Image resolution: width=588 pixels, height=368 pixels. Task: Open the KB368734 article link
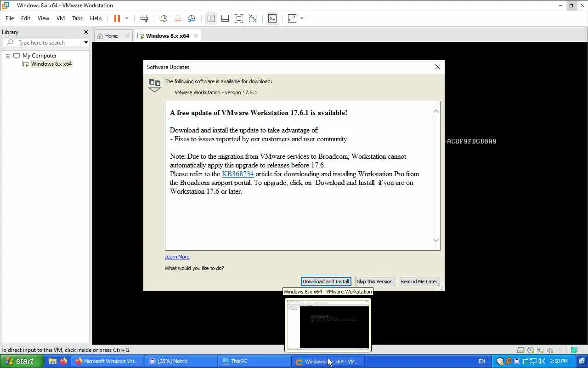coord(238,174)
